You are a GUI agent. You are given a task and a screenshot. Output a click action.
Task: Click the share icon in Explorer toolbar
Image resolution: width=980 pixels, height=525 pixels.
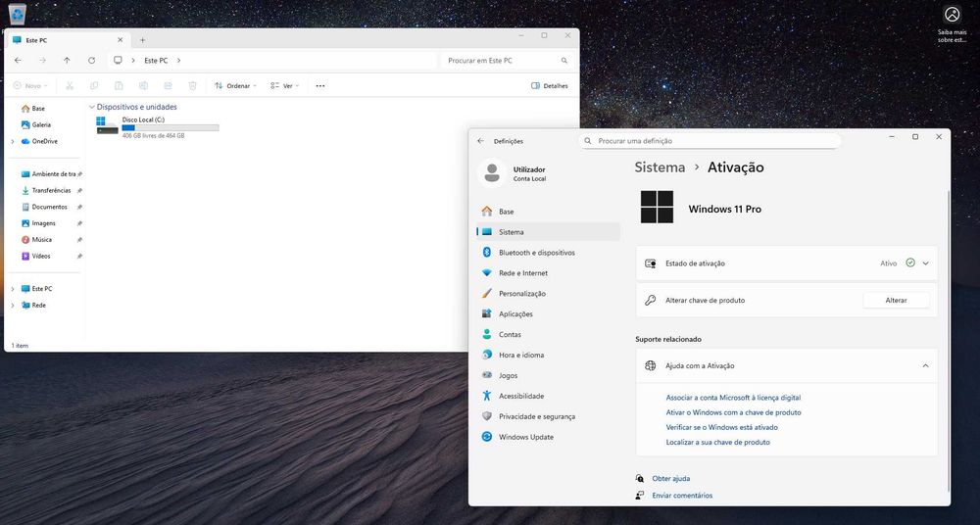[169, 85]
